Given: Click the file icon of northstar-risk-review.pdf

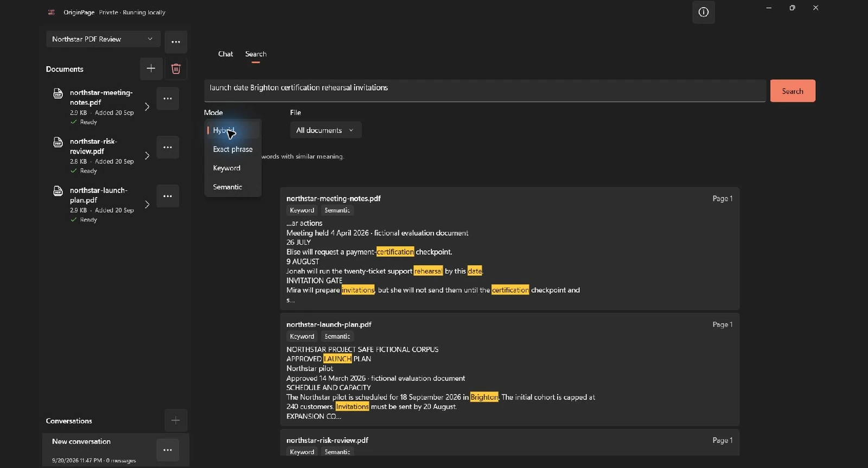Looking at the screenshot, I should (x=58, y=142).
